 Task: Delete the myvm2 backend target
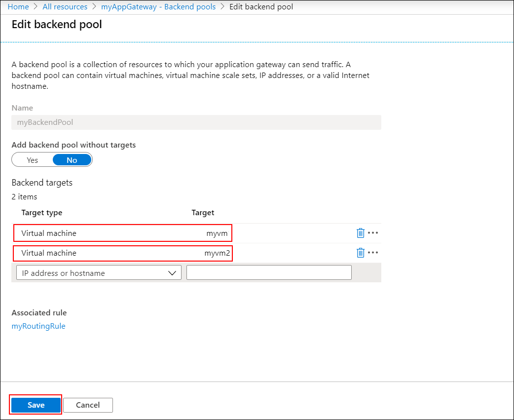(x=361, y=252)
